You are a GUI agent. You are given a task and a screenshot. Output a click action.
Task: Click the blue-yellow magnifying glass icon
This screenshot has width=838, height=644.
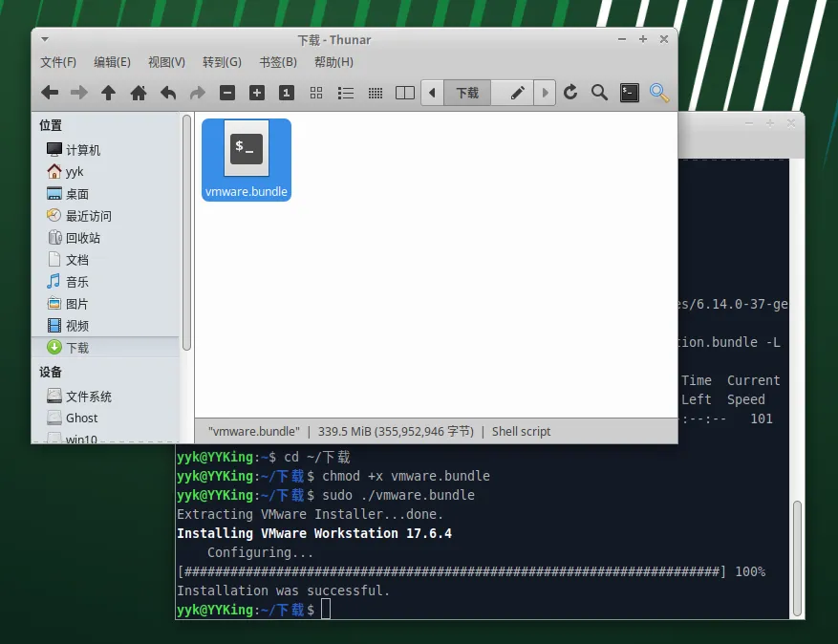click(659, 93)
